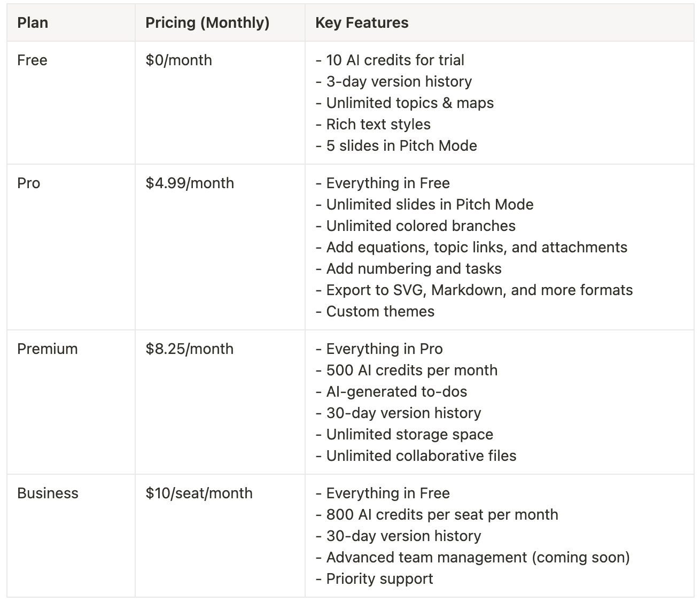This screenshot has width=700, height=602.
Task: Click 'Unlimited colored branches' text
Action: 421,226
